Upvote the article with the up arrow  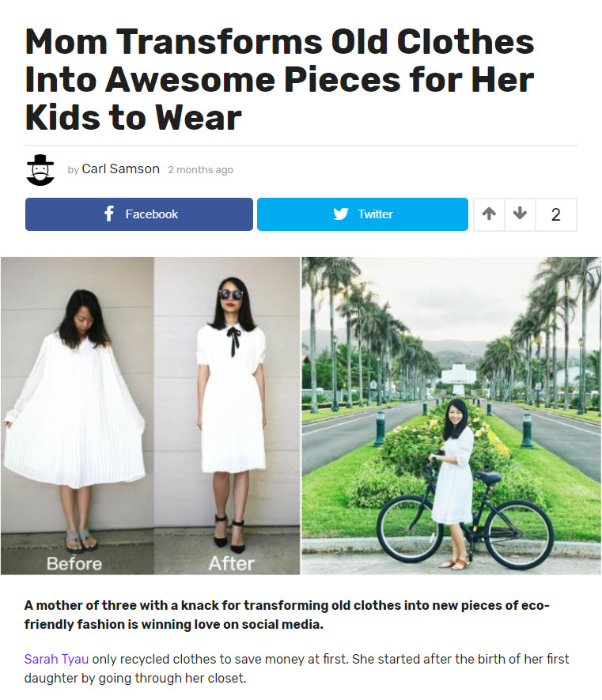click(x=489, y=214)
